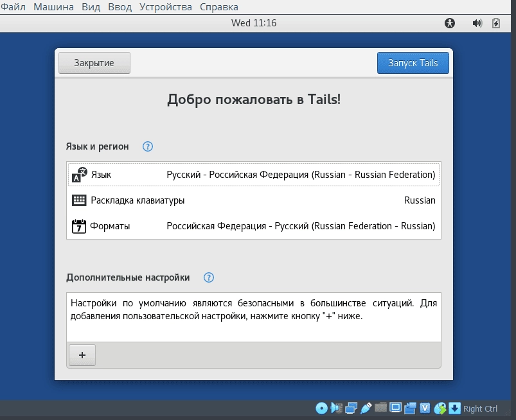Click the keyboard capture arrow icon
The height and width of the screenshot is (420, 516).
[454, 408]
